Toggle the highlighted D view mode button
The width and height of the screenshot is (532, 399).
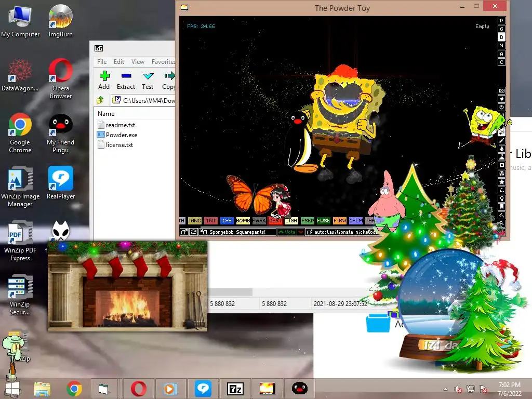(501, 37)
